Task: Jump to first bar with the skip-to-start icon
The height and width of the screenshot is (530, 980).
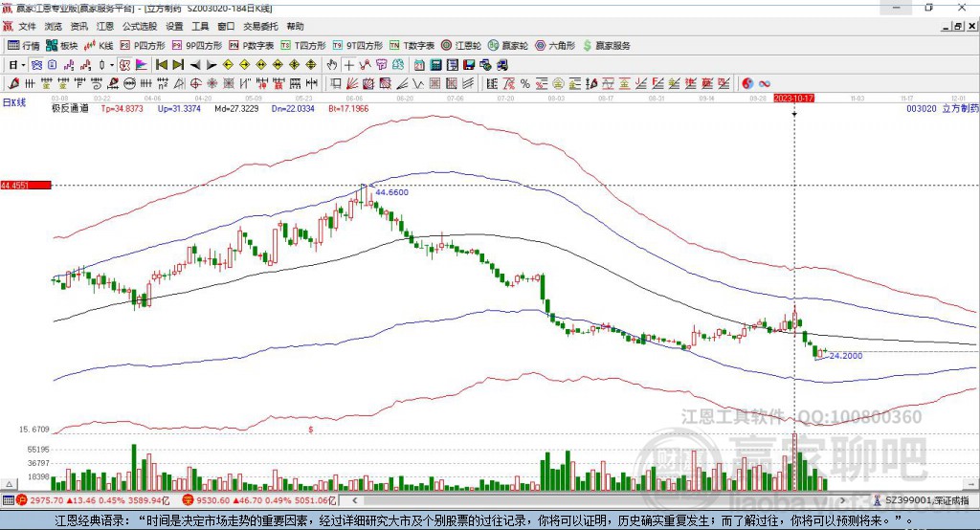Action: pos(161,65)
